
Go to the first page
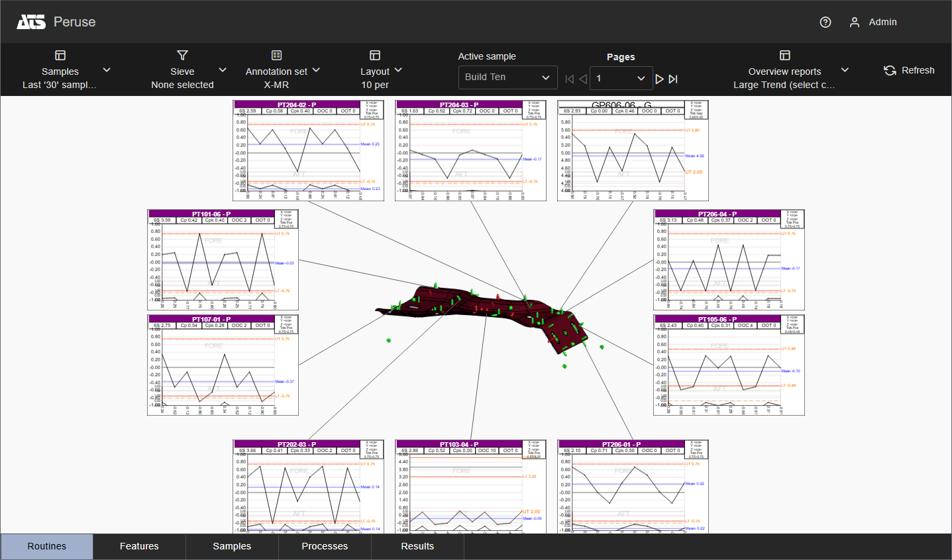[569, 79]
